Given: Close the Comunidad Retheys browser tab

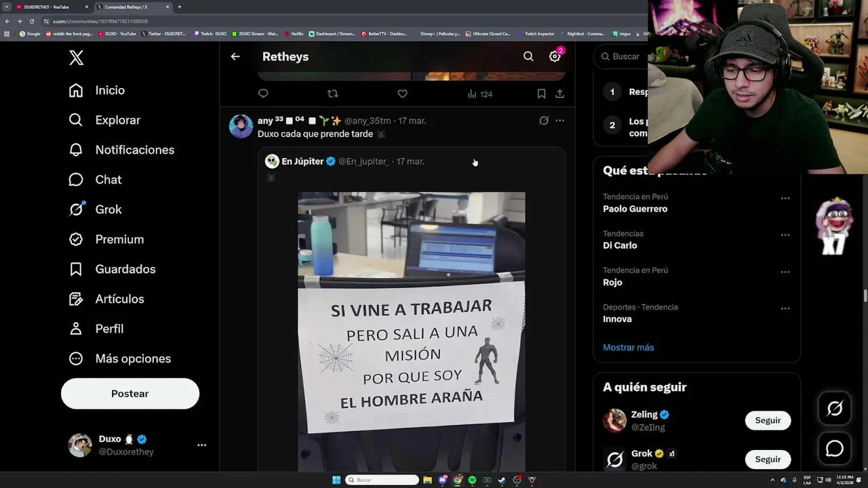Looking at the screenshot, I should [x=167, y=7].
